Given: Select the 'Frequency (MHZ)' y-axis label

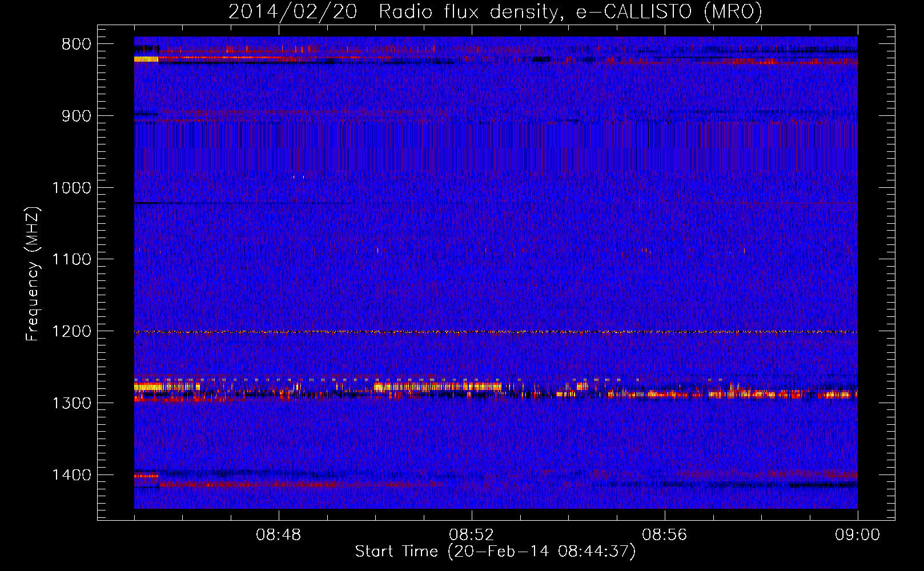Looking at the screenshot, I should 33,274.
